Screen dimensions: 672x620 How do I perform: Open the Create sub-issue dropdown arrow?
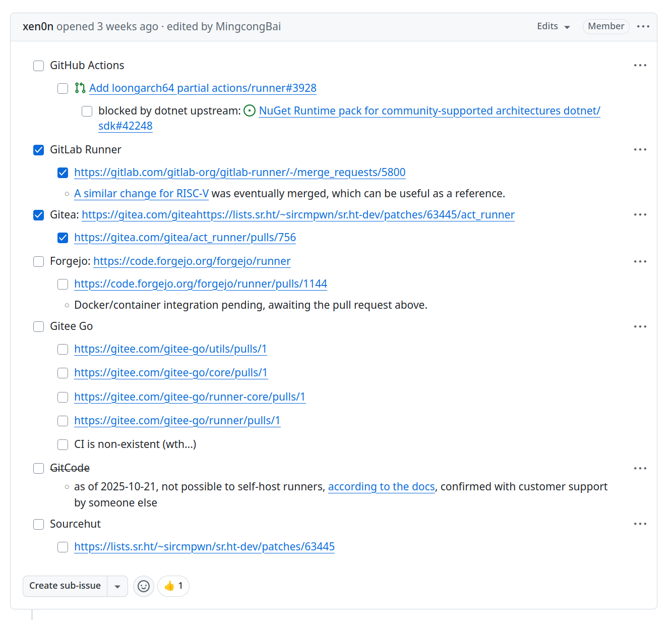(x=117, y=586)
